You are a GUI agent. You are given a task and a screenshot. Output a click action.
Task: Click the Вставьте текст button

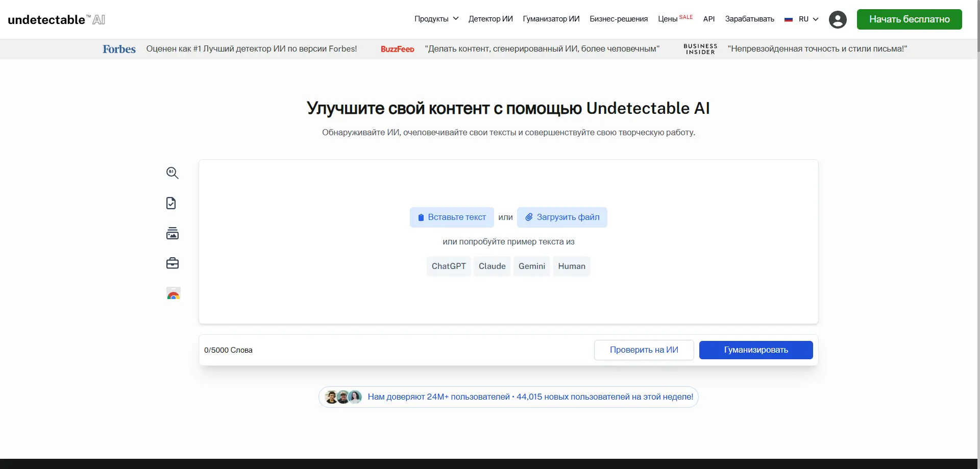452,217
